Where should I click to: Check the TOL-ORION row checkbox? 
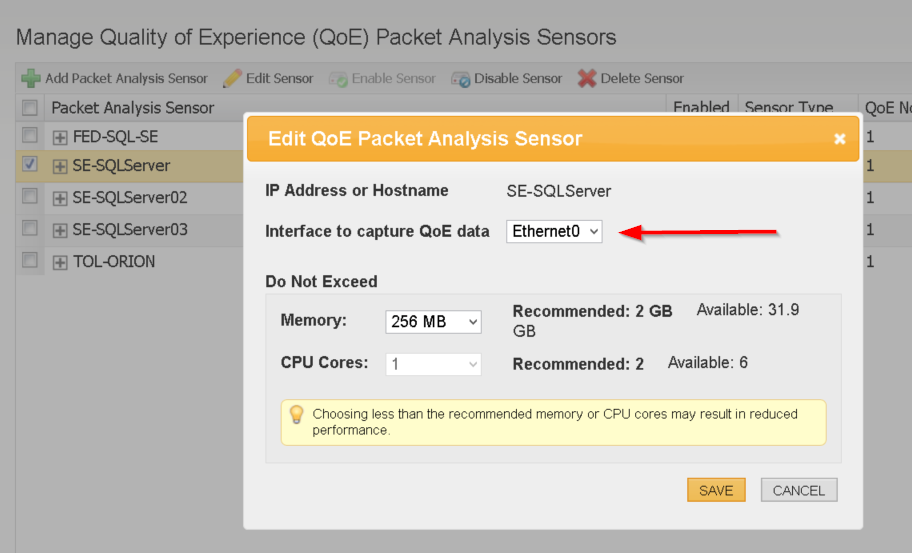(30, 260)
